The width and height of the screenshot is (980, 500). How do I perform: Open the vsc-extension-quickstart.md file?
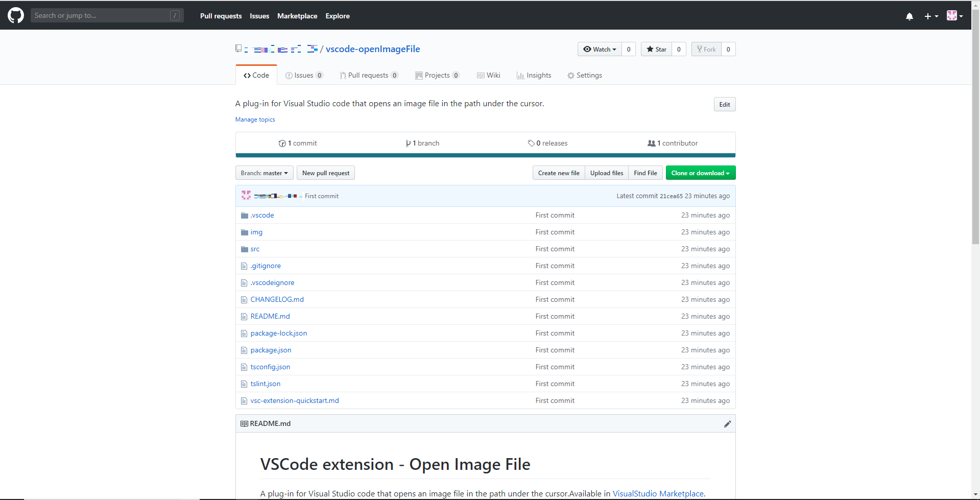pyautogui.click(x=295, y=400)
